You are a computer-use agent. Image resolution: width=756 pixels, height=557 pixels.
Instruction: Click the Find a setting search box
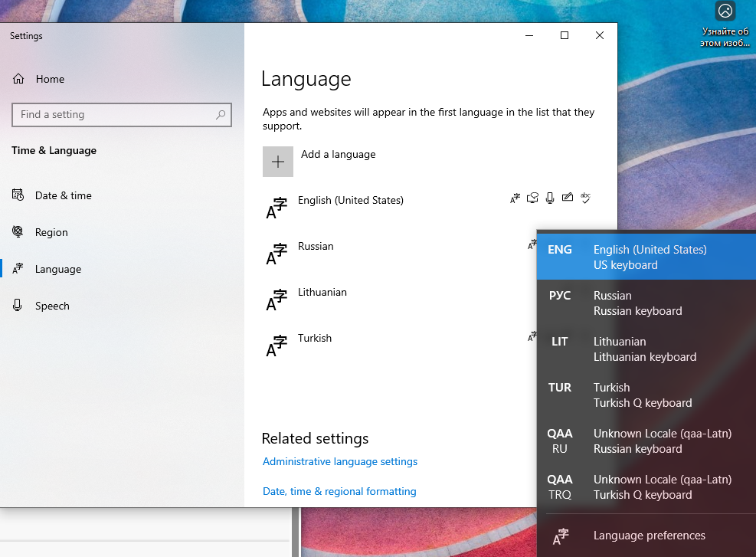[121, 114]
